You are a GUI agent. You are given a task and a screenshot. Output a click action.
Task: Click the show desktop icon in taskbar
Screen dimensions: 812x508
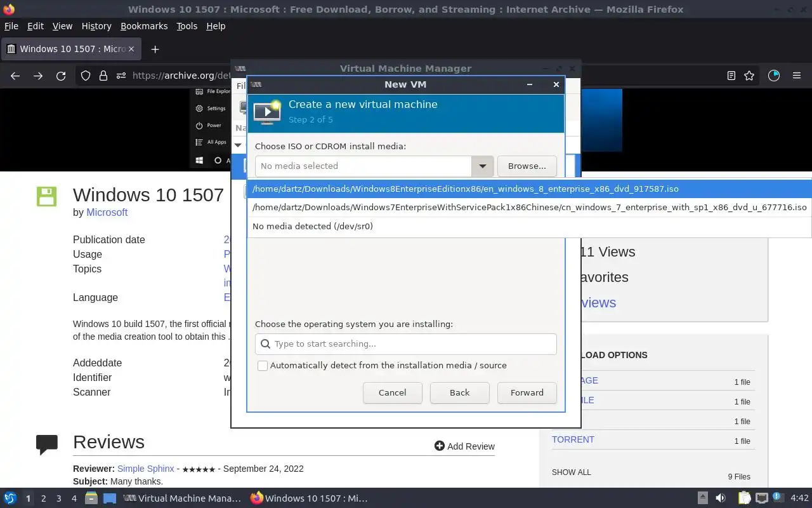110,498
